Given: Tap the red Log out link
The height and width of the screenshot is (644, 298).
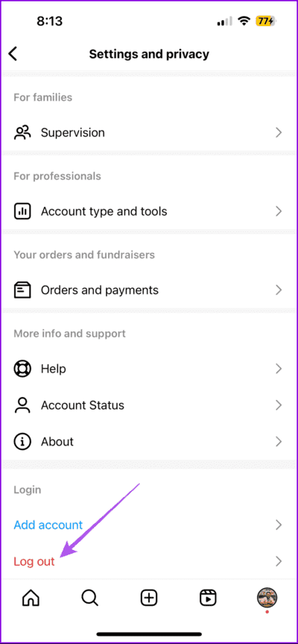Looking at the screenshot, I should coord(34,561).
